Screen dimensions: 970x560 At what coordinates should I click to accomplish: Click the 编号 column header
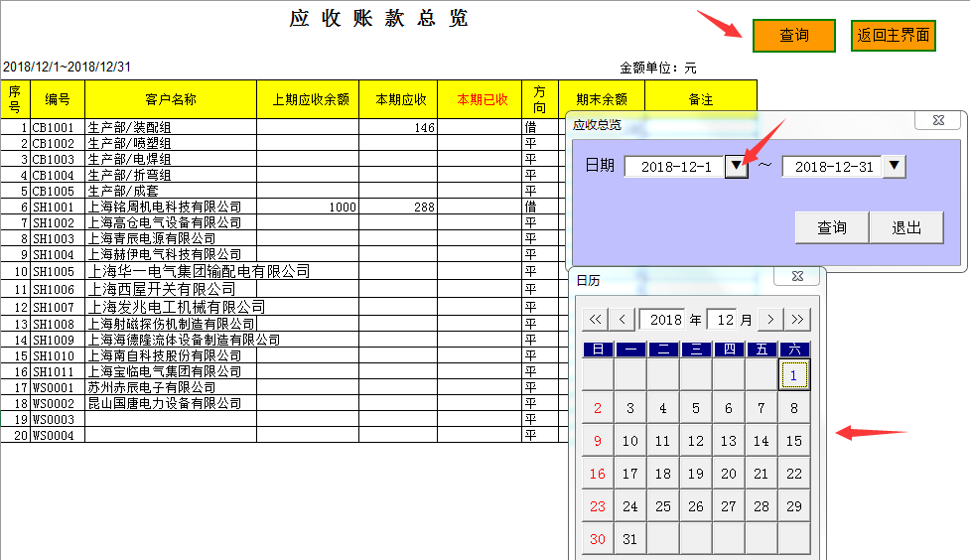[58, 99]
